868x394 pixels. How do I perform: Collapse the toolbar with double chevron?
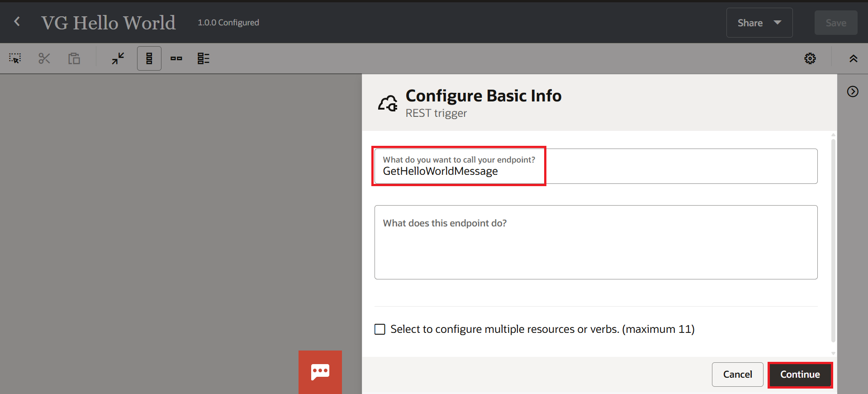point(853,58)
